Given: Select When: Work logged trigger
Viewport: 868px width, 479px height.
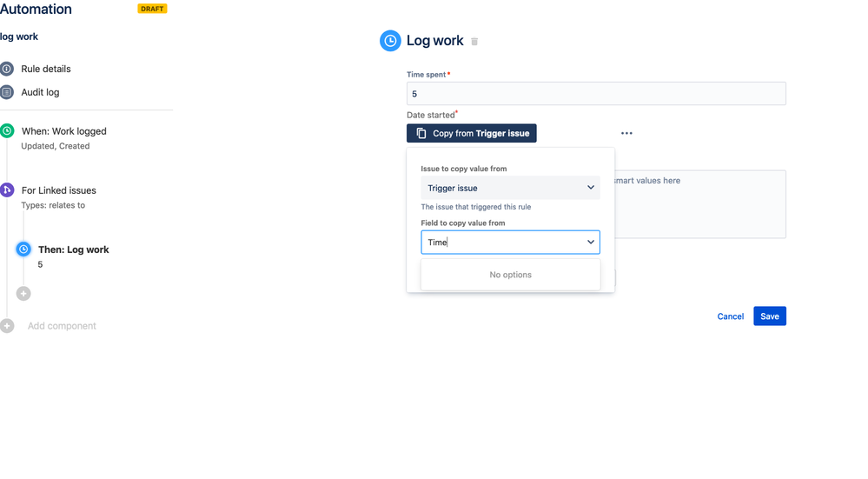Looking at the screenshot, I should tap(63, 131).
